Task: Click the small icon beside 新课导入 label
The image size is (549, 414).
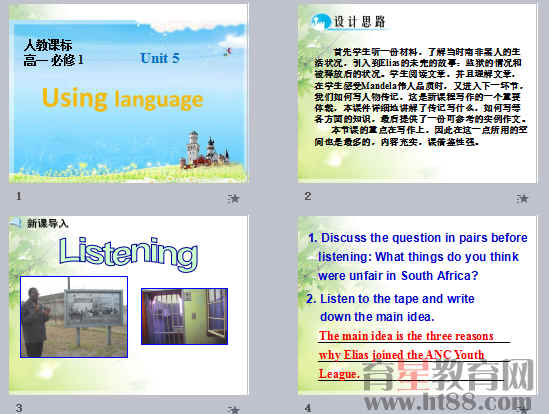Action: coord(16,222)
